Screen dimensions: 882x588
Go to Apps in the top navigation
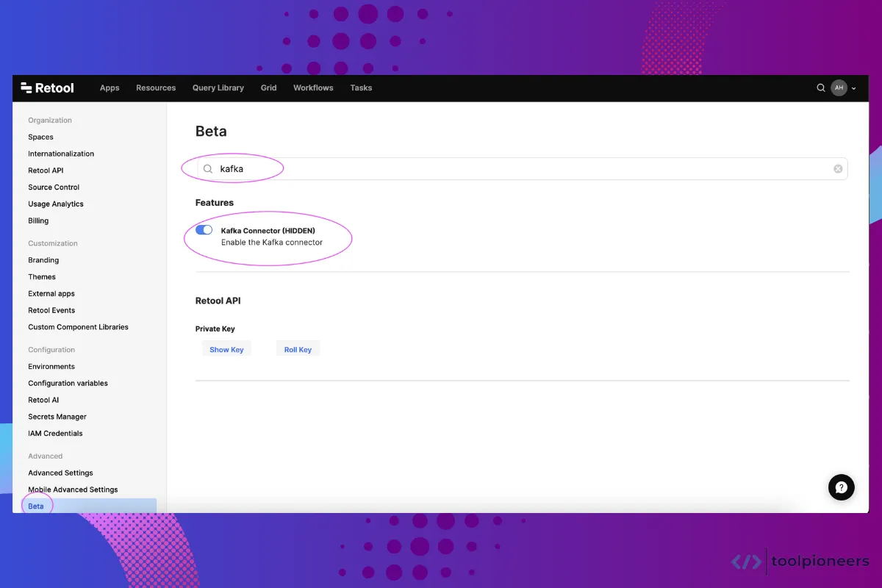click(110, 87)
